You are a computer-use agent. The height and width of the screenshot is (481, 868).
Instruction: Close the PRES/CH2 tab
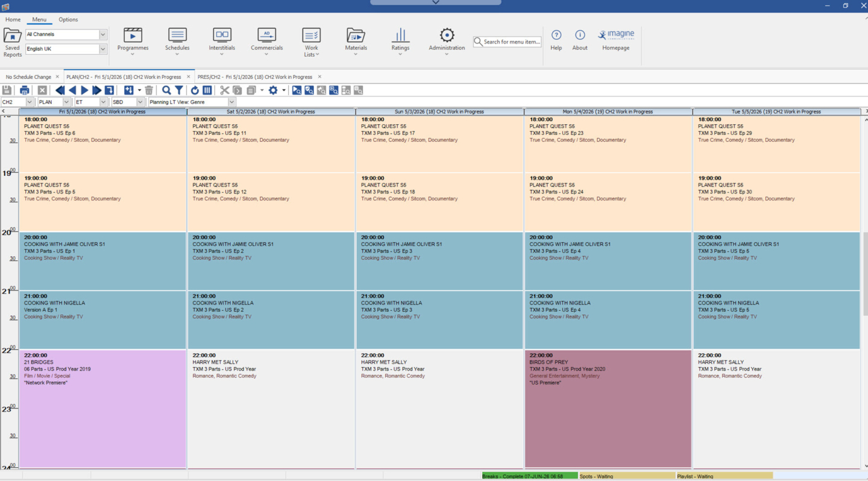tap(319, 77)
